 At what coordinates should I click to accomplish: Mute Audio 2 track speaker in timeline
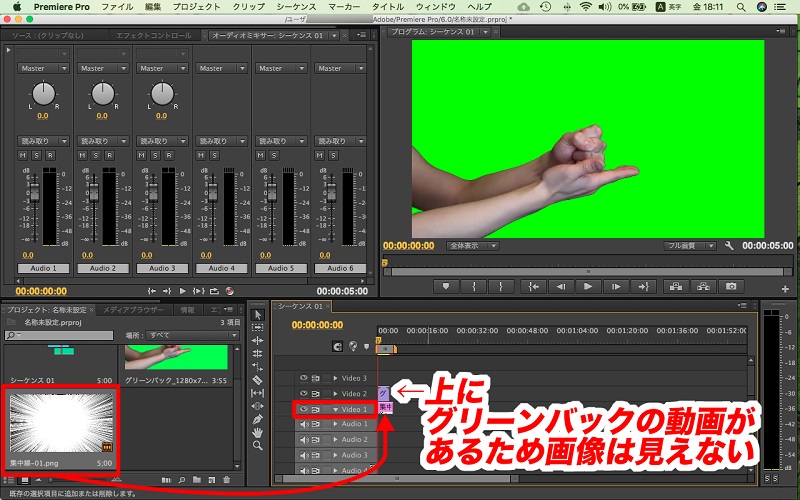tap(304, 439)
